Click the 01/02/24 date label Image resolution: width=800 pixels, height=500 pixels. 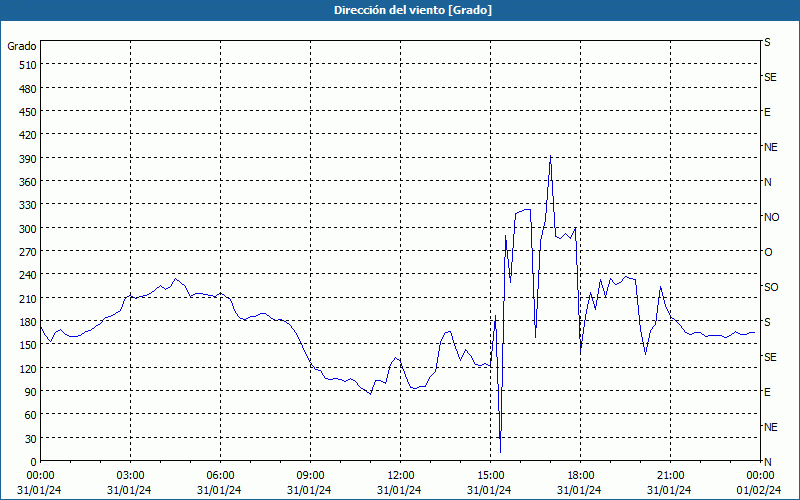point(759,490)
